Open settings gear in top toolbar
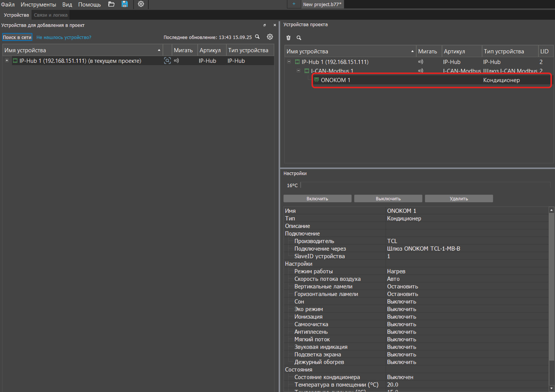Viewport: 555px width, 392px height. pos(141,4)
